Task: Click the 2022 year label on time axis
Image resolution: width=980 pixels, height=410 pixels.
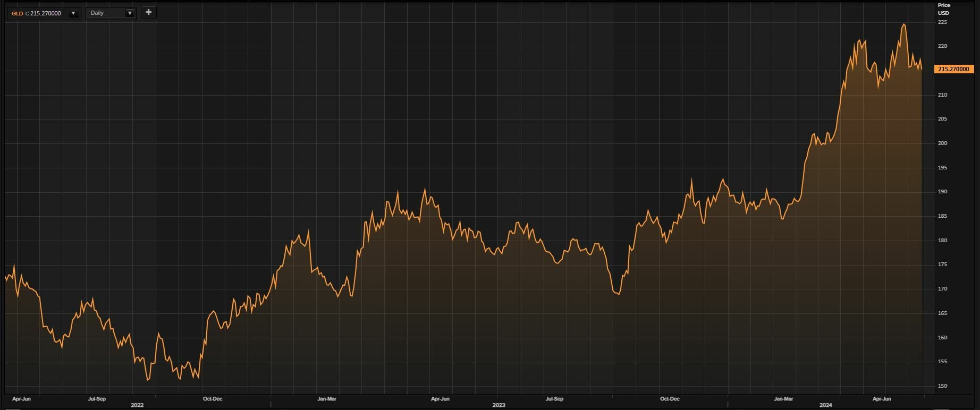Action: click(x=137, y=405)
